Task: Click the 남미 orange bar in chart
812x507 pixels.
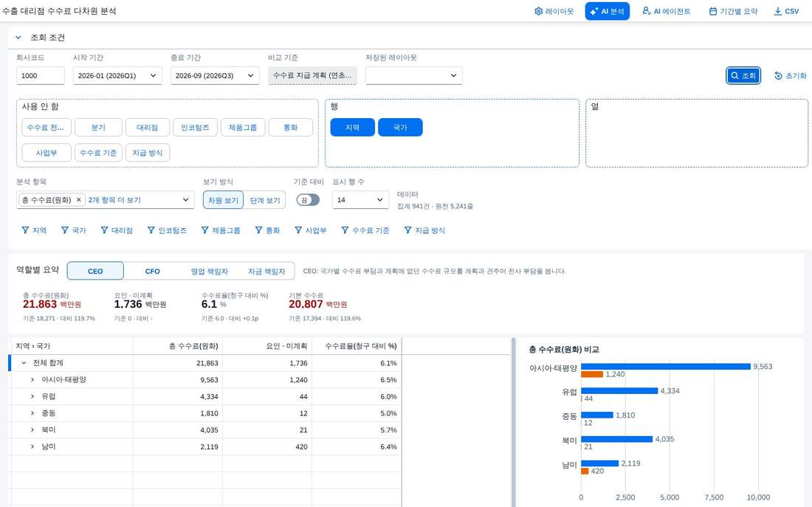Action: (585, 471)
